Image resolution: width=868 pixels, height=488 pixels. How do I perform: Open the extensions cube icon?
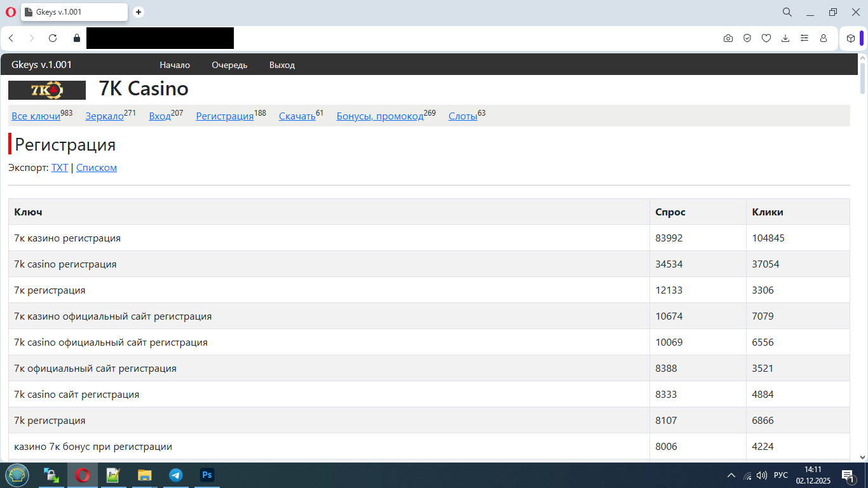(x=851, y=38)
